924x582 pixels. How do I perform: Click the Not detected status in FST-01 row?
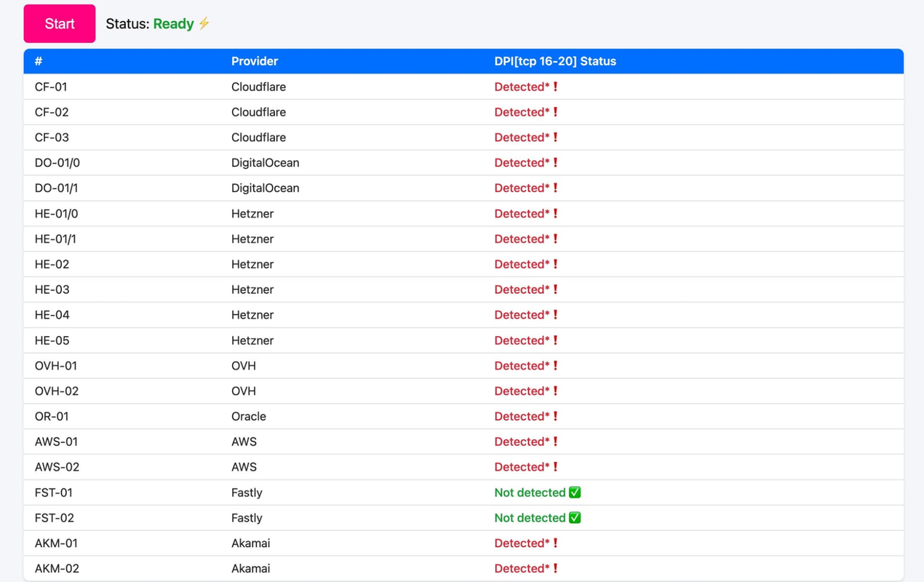530,493
